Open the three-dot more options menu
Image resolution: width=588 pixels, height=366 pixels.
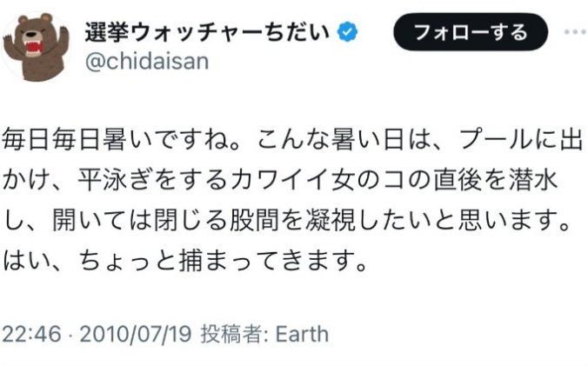(x=575, y=32)
